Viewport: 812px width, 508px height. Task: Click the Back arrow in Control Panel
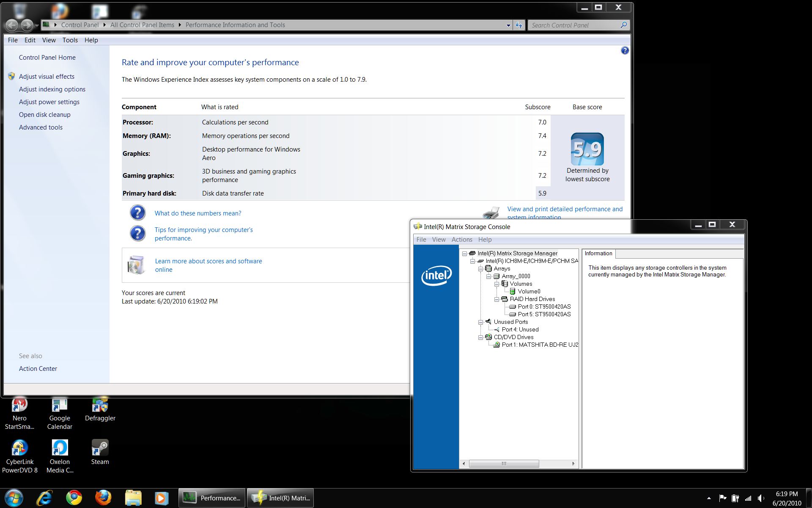click(12, 25)
